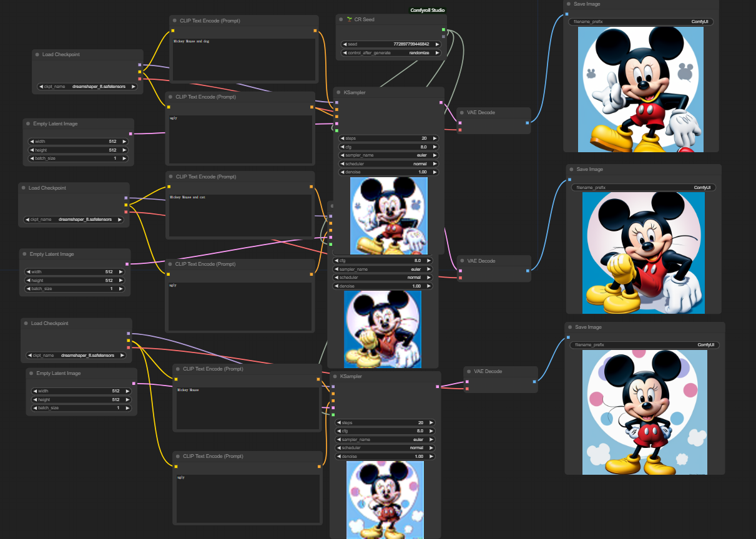This screenshot has width=756, height=539.
Task: Click the seedling icon in CR Seed title
Action: 350,19
